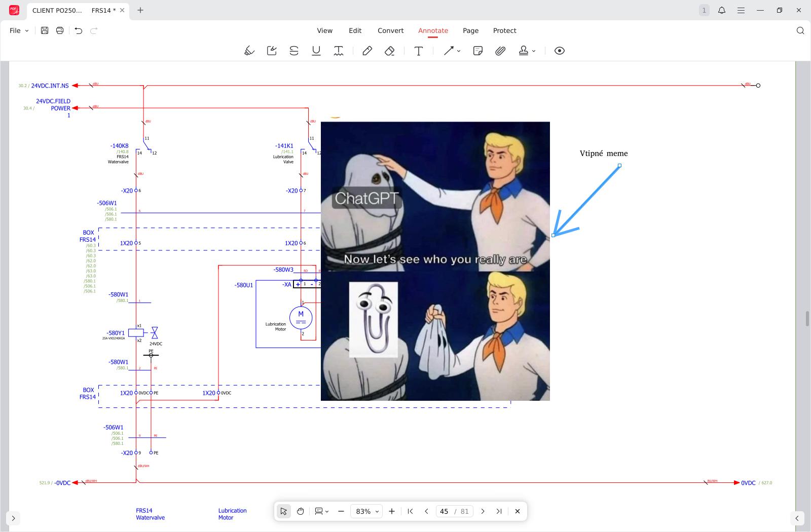Click the page number input field
Viewport: 811px width, 532px height.
coord(444,511)
